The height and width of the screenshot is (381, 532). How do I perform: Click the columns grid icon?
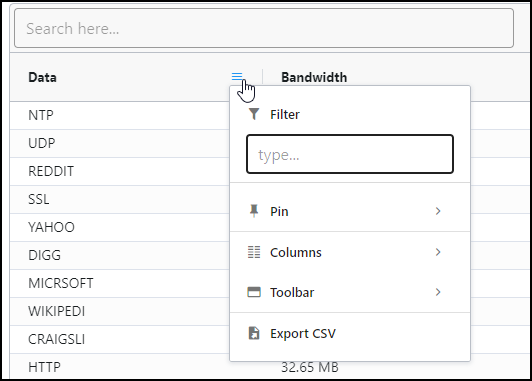[254, 252]
